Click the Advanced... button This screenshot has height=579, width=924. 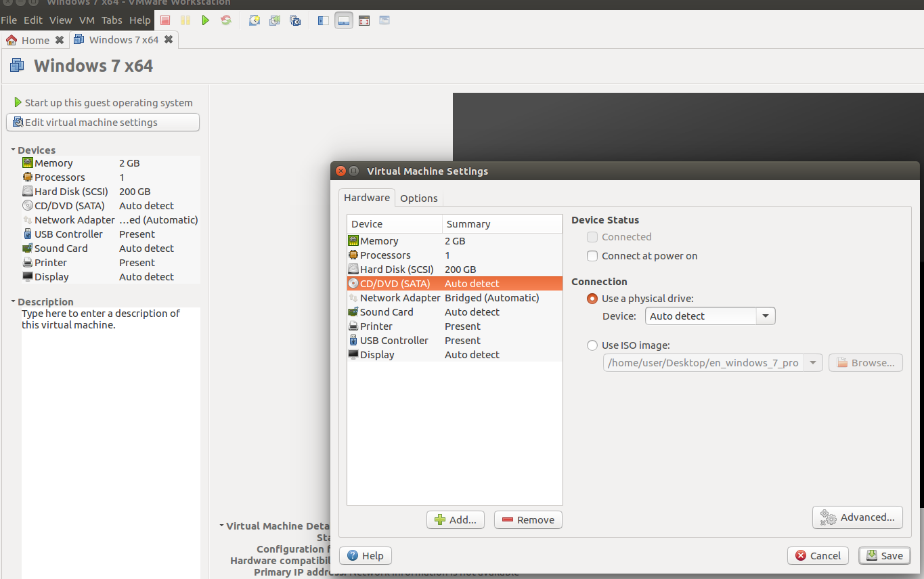pos(858,517)
